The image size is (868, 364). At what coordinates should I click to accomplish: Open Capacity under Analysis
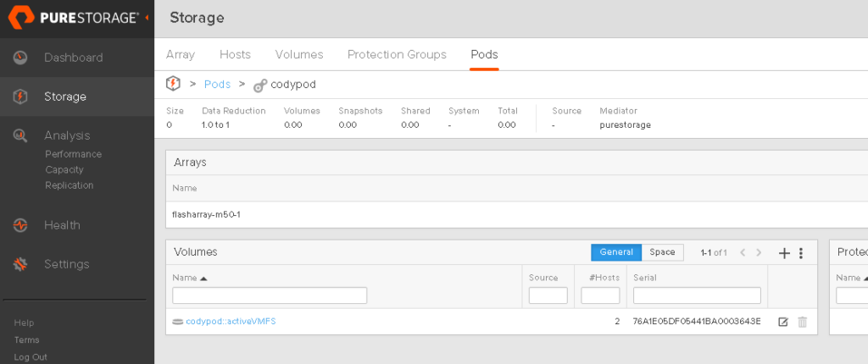[64, 170]
